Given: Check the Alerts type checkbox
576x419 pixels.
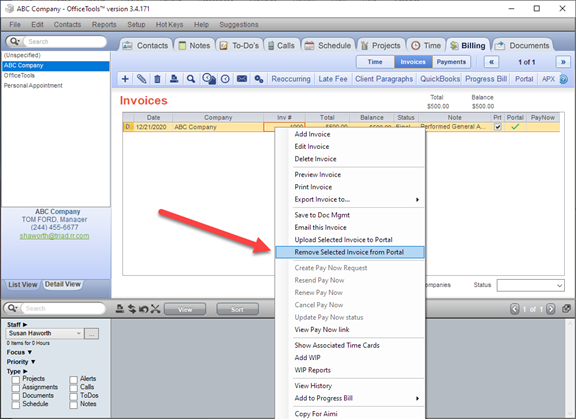Looking at the screenshot, I should pyautogui.click(x=73, y=379).
